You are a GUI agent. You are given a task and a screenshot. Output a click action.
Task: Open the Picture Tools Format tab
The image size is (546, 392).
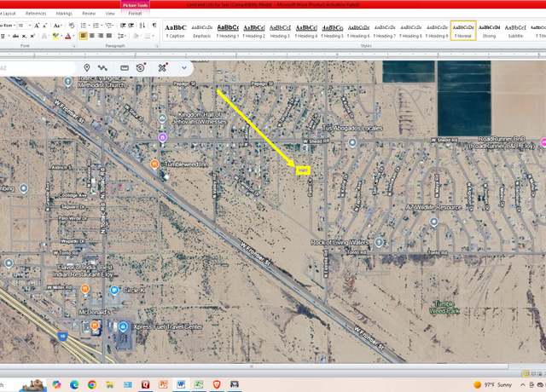point(135,14)
